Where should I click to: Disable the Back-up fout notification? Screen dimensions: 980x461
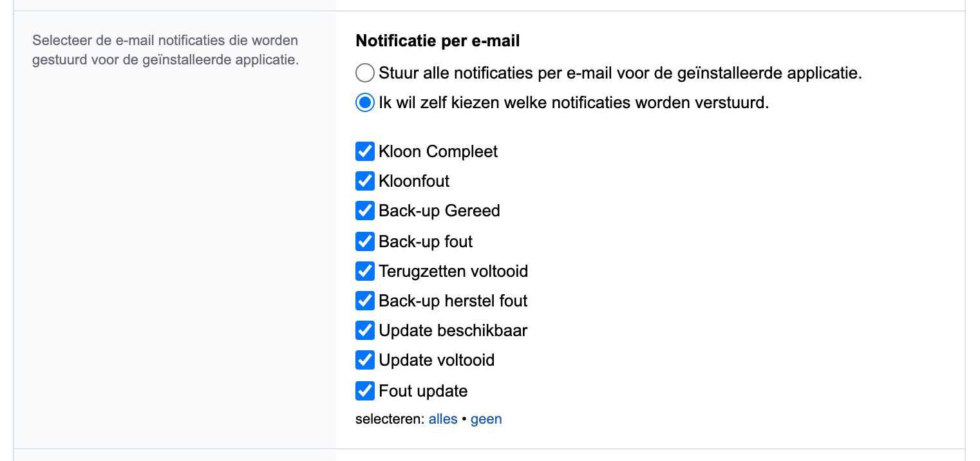[364, 241]
